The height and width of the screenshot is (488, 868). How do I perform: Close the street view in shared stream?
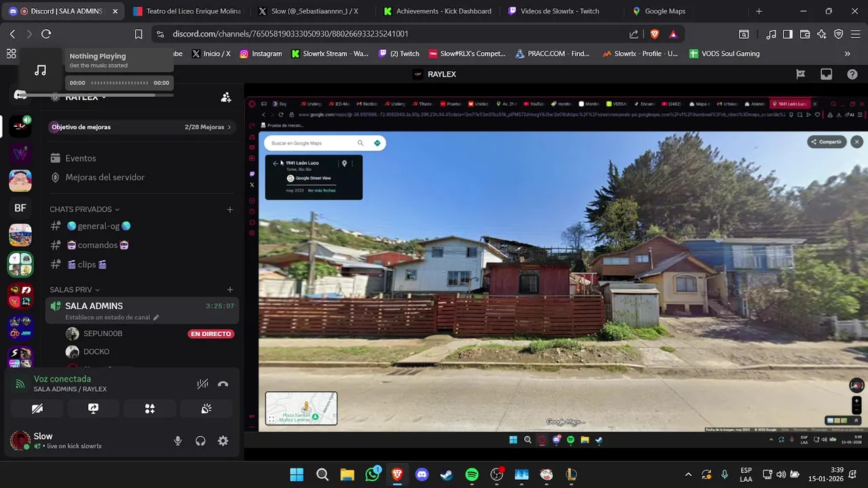(857, 142)
